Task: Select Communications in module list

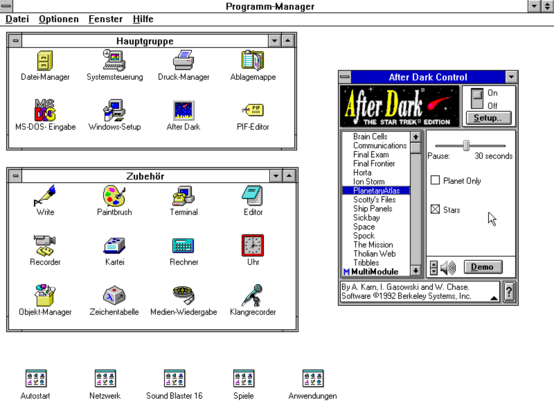Action: (380, 145)
